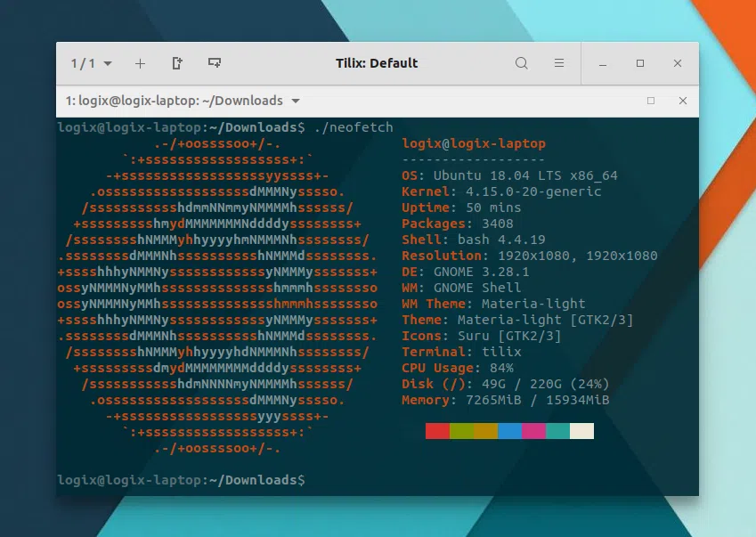The image size is (756, 537).
Task: Click the Tilix: Default window title
Action: tap(377, 63)
